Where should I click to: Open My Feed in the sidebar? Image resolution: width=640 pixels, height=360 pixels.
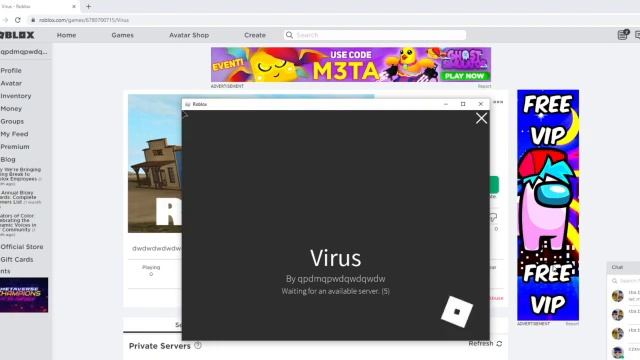coord(14,134)
